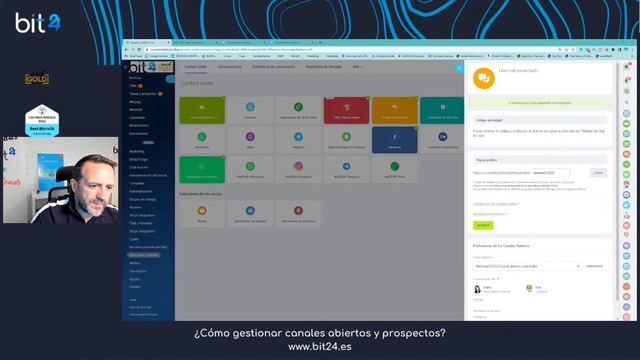Open the telephony tile with the light blue phone
The image size is (640, 360).
pyautogui.click(x=250, y=110)
